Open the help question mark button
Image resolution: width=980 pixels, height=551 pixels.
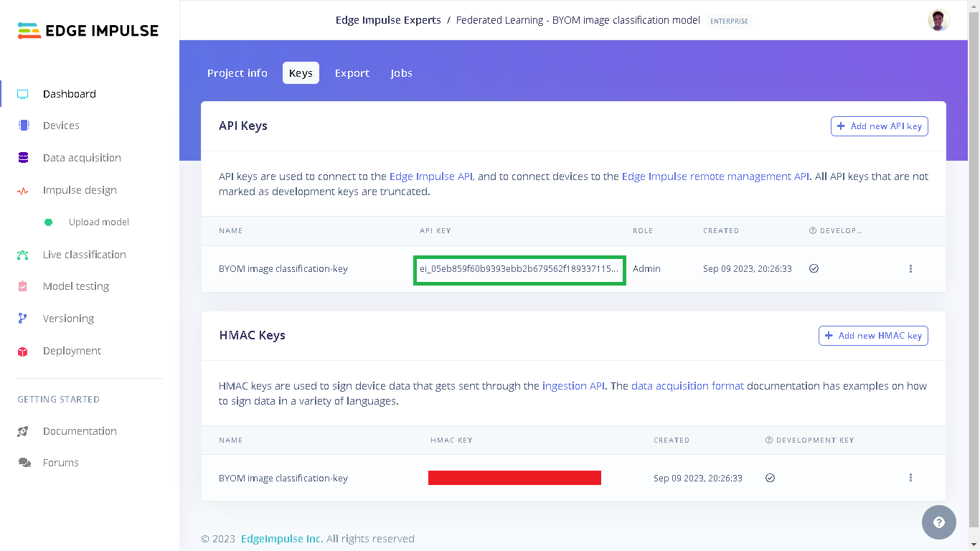(938, 522)
